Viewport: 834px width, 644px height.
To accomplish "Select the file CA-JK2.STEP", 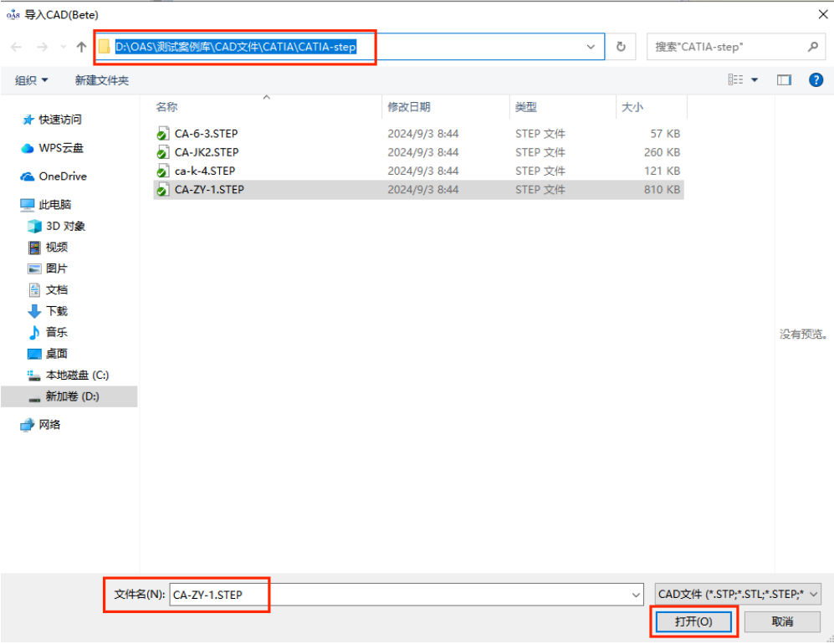I will 418,152.
